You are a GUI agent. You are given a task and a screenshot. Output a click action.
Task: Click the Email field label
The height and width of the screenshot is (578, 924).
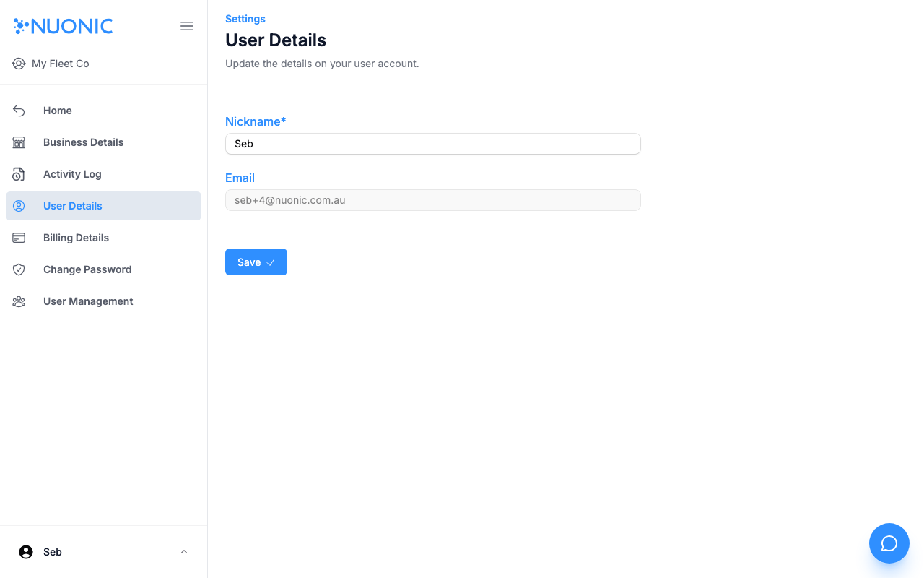(240, 178)
